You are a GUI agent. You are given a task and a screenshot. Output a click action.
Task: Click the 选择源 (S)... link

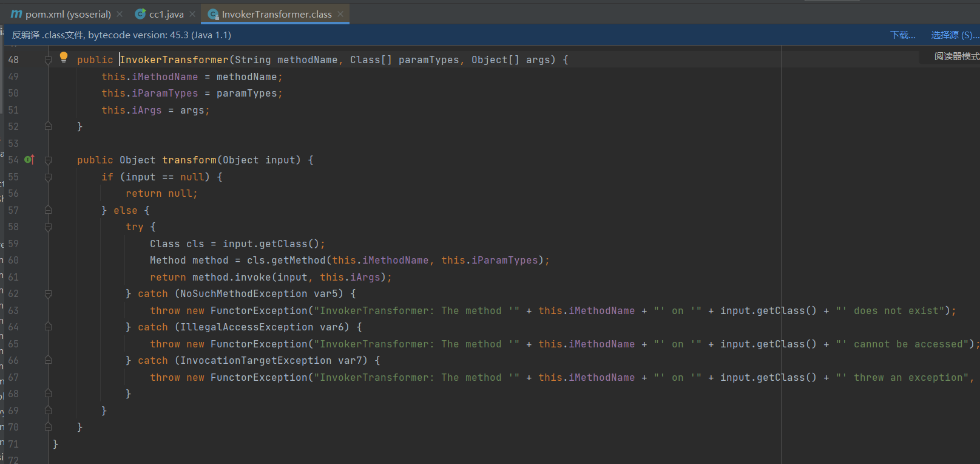click(955, 35)
